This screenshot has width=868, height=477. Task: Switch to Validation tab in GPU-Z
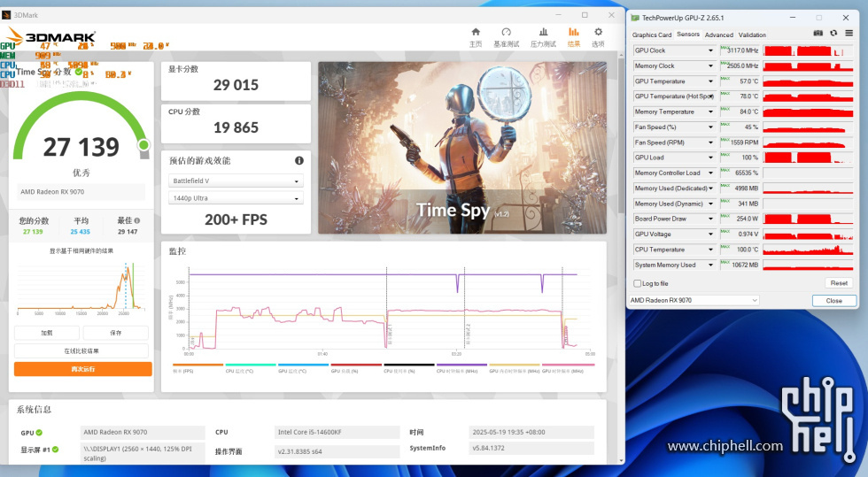[x=752, y=35]
